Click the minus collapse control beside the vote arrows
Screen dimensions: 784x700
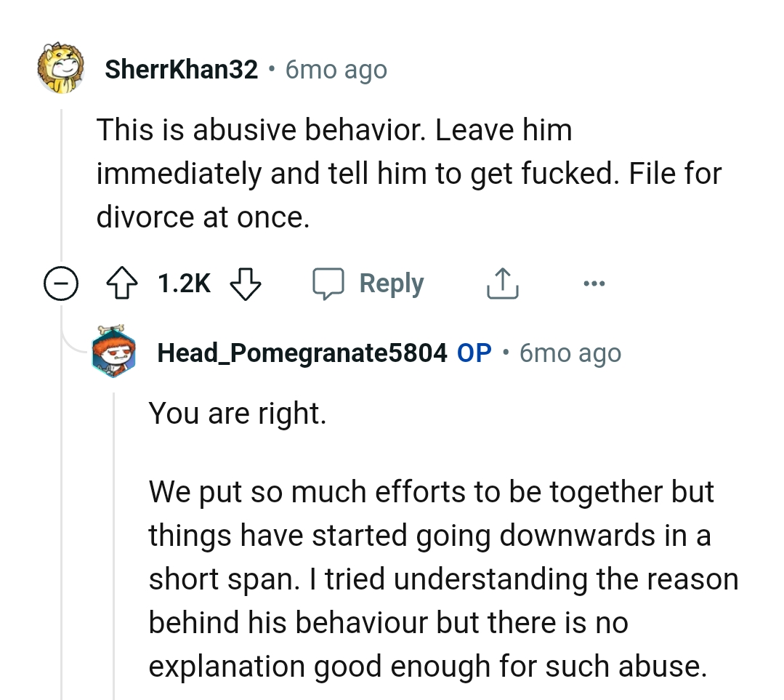(x=61, y=283)
